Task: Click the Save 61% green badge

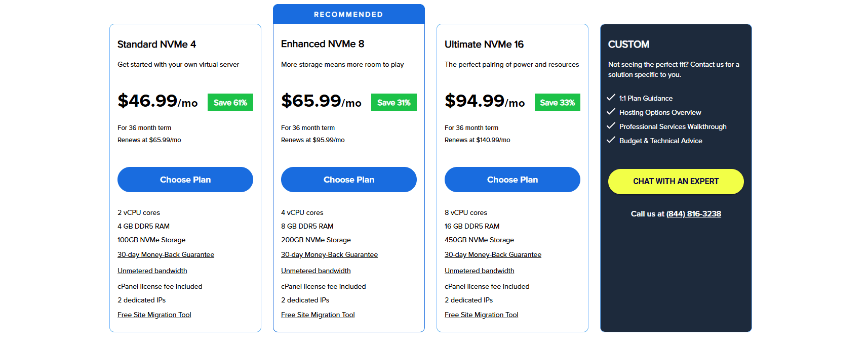Action: (x=230, y=102)
